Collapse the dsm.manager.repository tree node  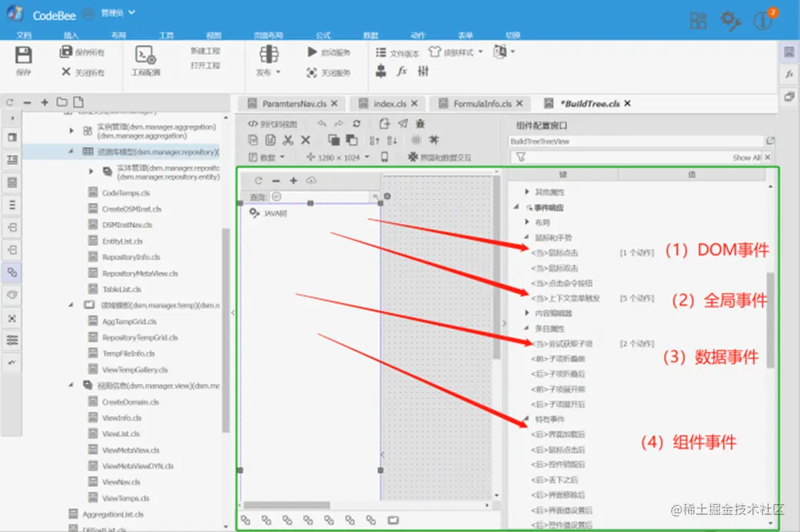pyautogui.click(x=71, y=151)
